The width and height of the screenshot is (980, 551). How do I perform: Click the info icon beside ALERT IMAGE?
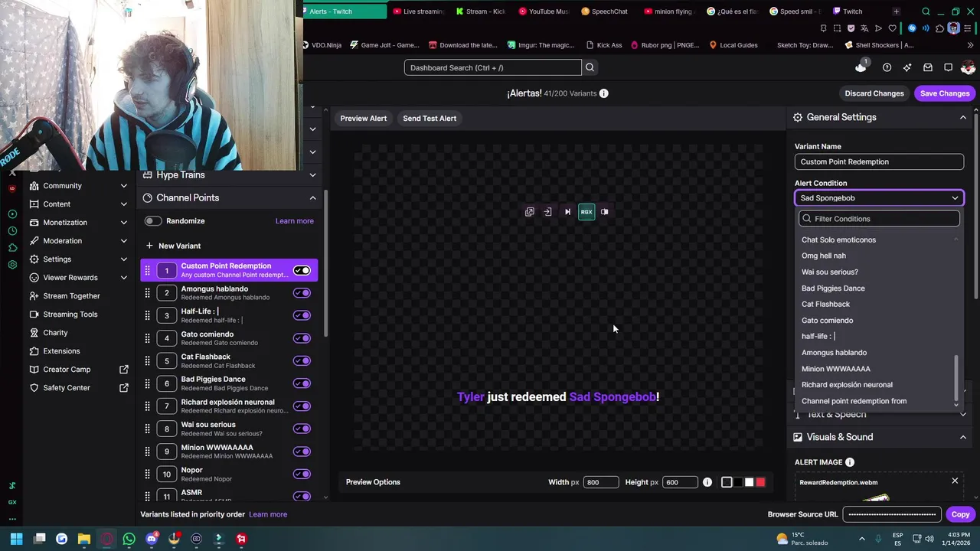(849, 462)
